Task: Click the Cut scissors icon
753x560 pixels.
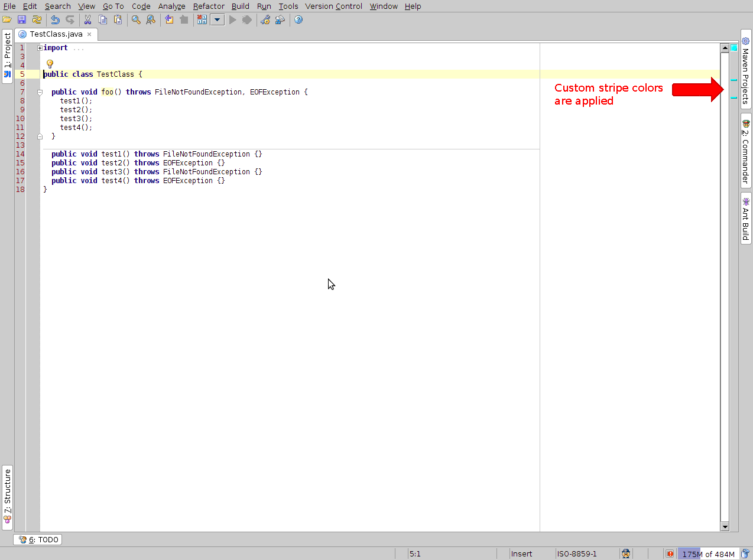Action: tap(88, 19)
